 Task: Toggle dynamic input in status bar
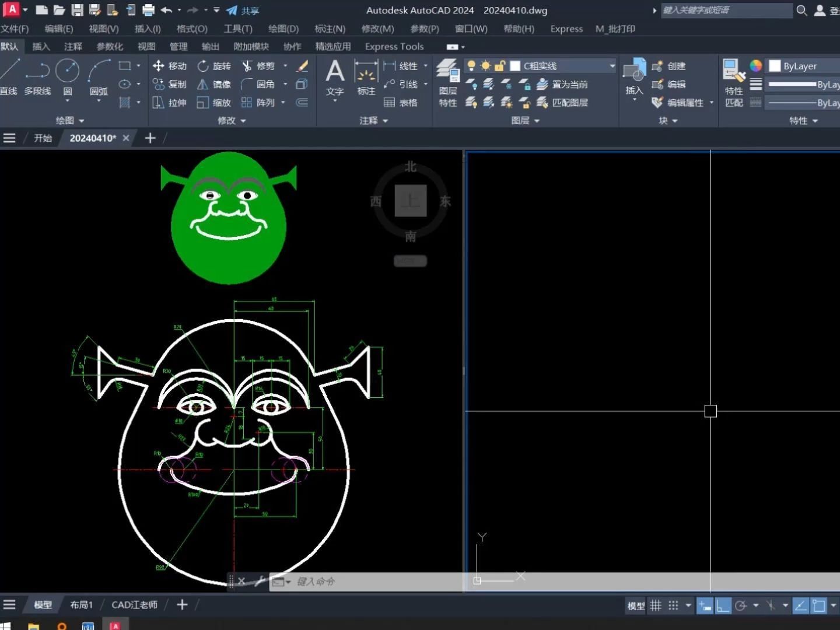click(x=705, y=605)
